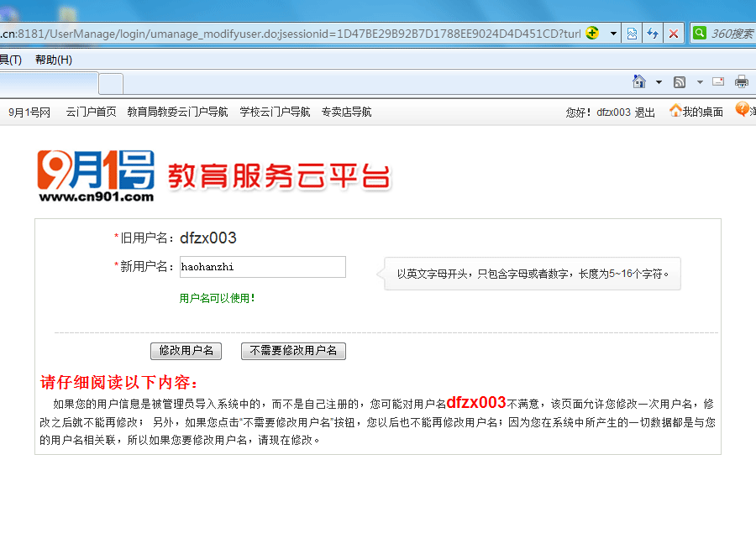The image size is (756, 533).
Task: Click the 新用户名 input field
Action: click(x=262, y=267)
